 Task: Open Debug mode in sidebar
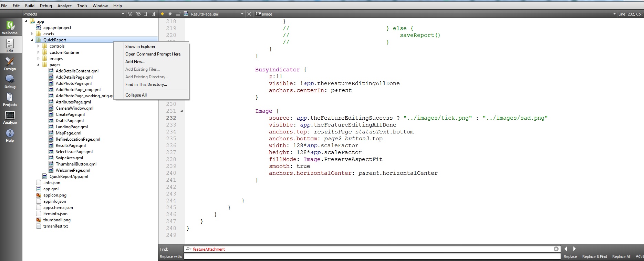pyautogui.click(x=10, y=81)
